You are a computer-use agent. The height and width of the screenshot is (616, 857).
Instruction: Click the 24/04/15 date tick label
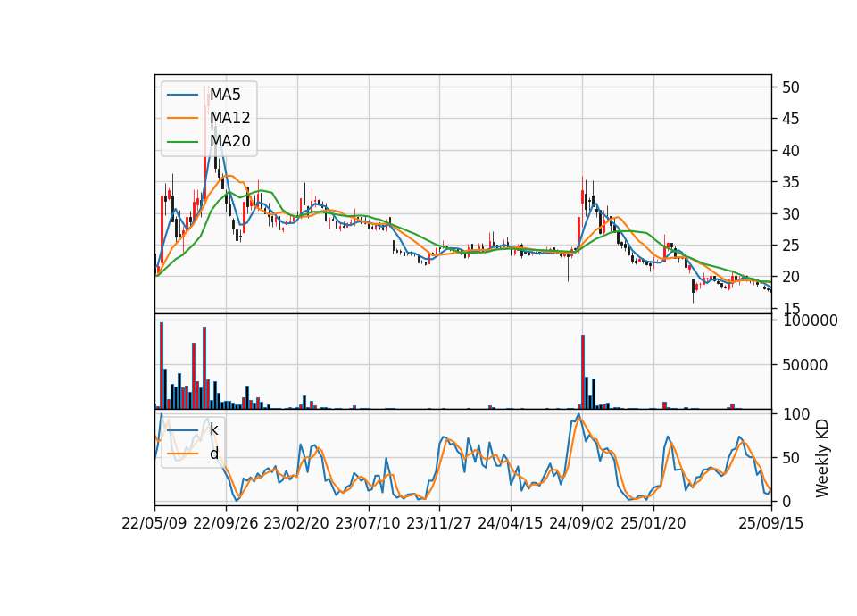[x=511, y=523]
